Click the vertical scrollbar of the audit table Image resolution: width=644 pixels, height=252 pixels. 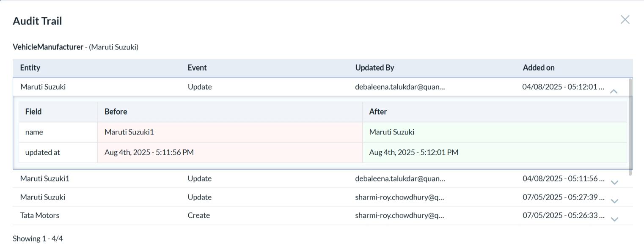pyautogui.click(x=630, y=127)
